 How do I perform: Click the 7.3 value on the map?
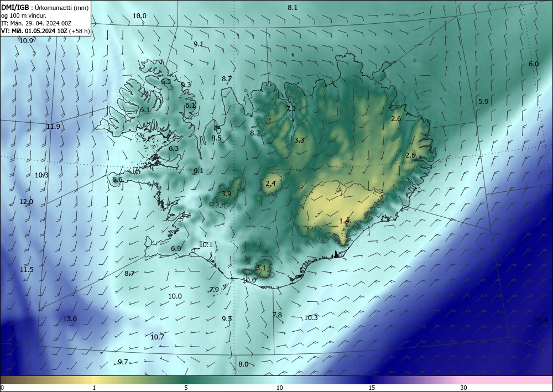(291, 108)
